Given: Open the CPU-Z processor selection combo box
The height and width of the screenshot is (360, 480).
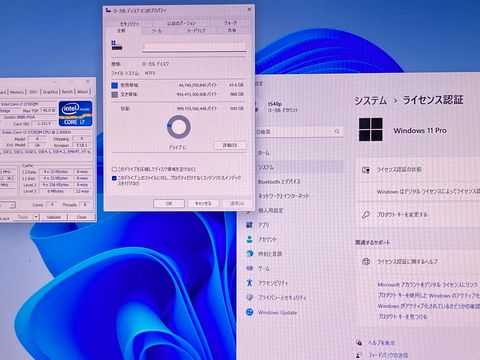Looking at the screenshot, I should click(x=7, y=205).
